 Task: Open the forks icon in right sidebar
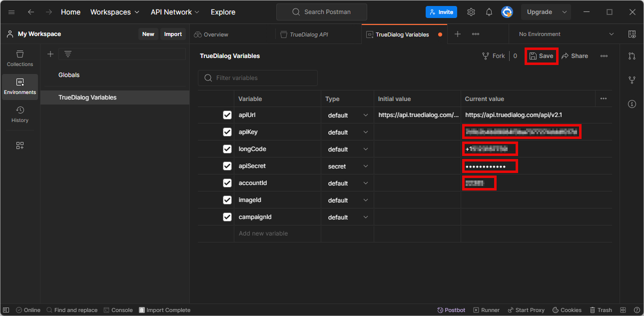[632, 80]
